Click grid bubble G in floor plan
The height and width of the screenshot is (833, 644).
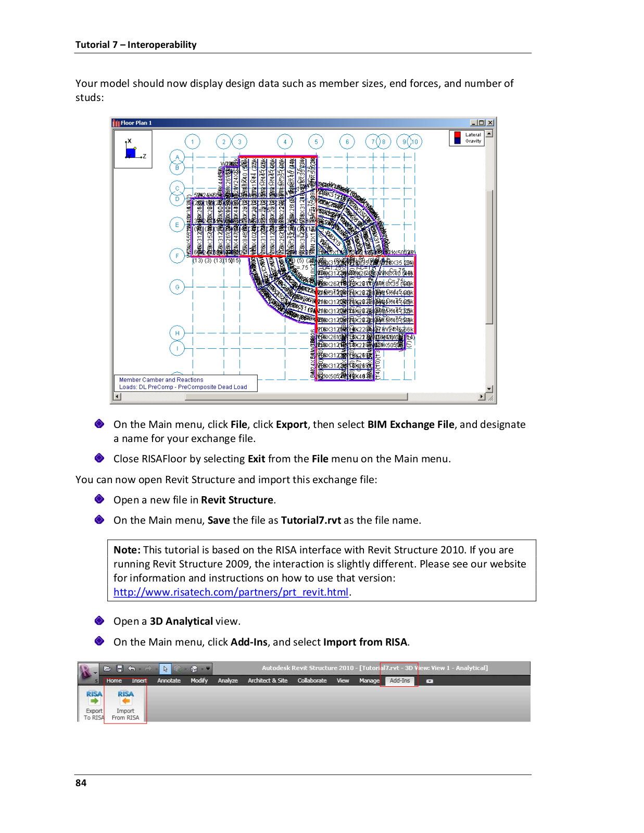tap(177, 287)
